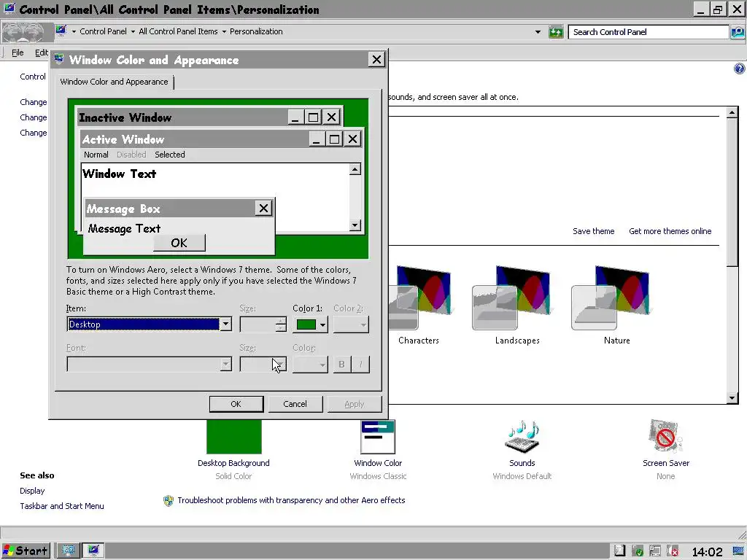Expand the Control Panel breadcrumb arrow

coord(133,32)
